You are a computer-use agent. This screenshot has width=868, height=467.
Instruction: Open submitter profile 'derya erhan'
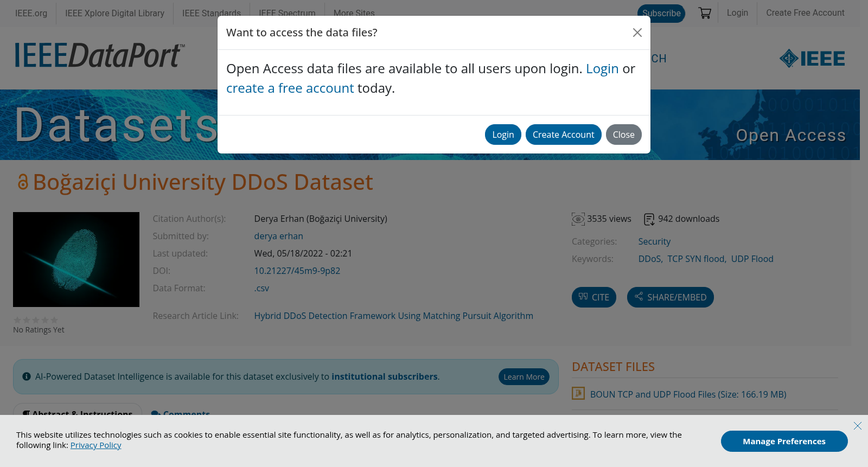[x=278, y=236]
